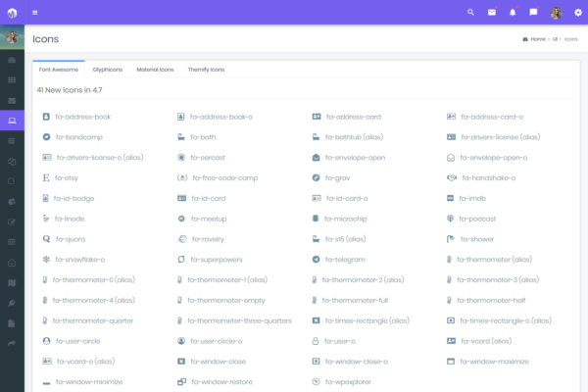Image resolution: width=588 pixels, height=392 pixels.
Task: Switch to the Glyphicons tab
Action: pyautogui.click(x=108, y=70)
